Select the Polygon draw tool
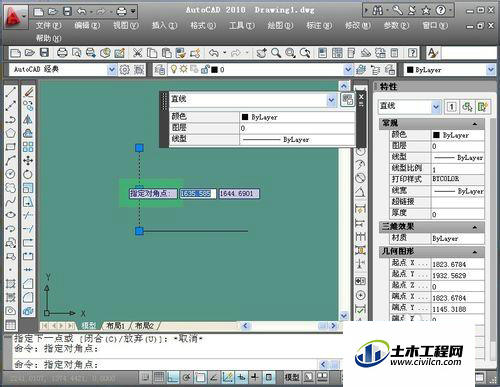 [x=11, y=133]
